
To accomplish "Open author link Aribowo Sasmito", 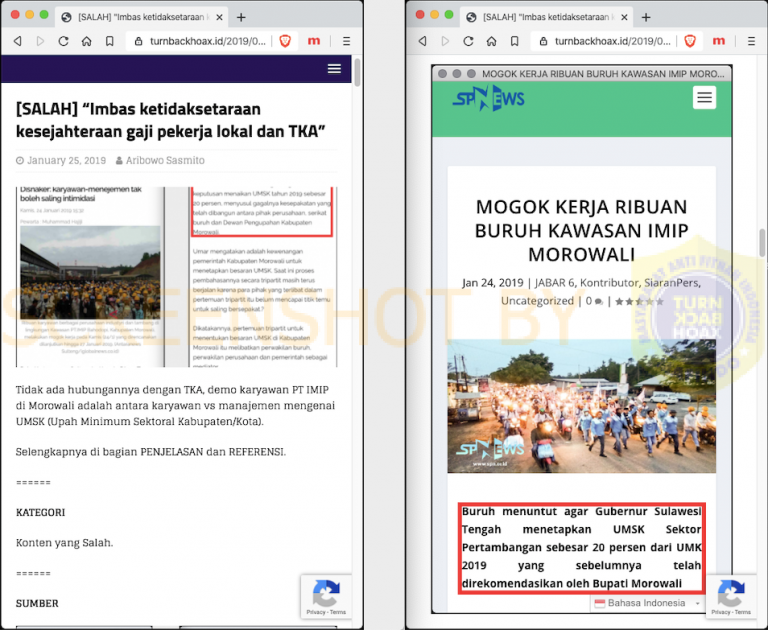I will click(x=165, y=160).
